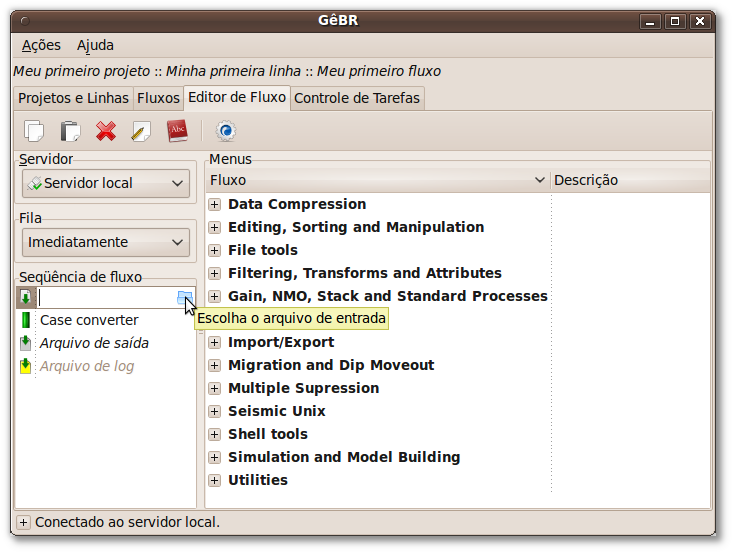Screen dimensions: 733x553
Task: Click the red X delete icon
Action: pyautogui.click(x=106, y=131)
